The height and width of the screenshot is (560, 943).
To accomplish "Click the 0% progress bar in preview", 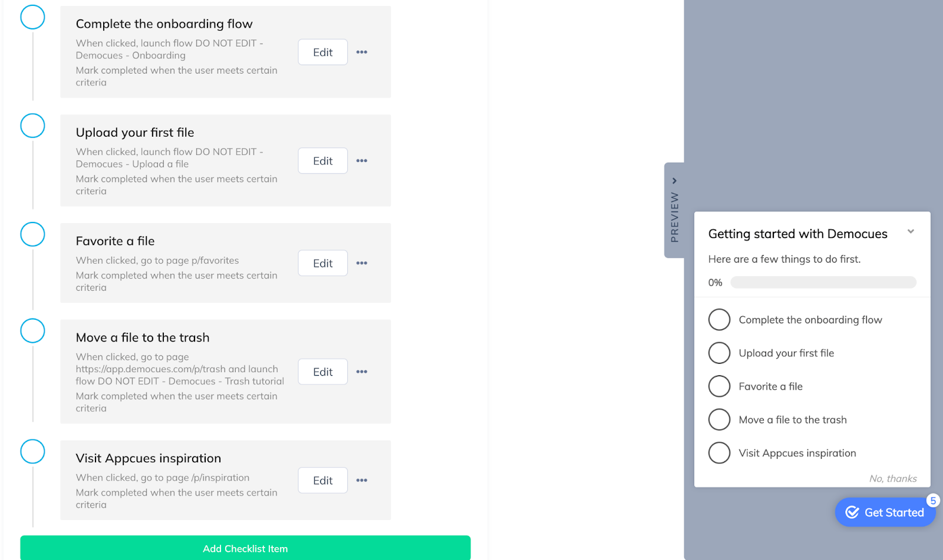I will [x=823, y=283].
